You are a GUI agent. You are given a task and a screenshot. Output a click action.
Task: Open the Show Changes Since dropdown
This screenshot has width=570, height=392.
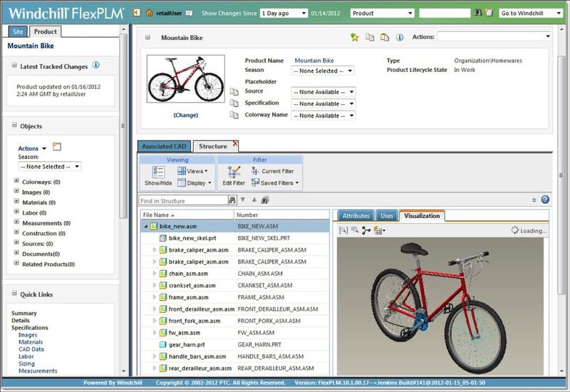tap(284, 13)
